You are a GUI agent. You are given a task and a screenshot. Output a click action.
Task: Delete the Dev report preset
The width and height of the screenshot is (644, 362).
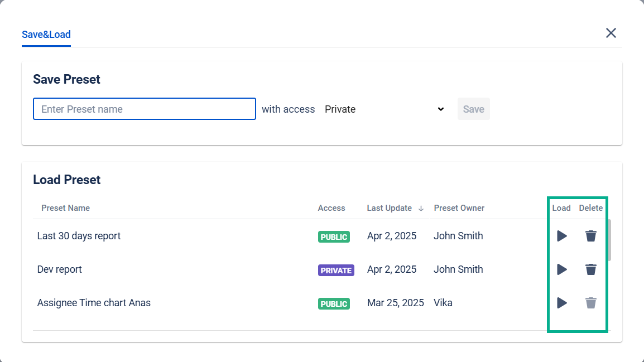click(590, 269)
